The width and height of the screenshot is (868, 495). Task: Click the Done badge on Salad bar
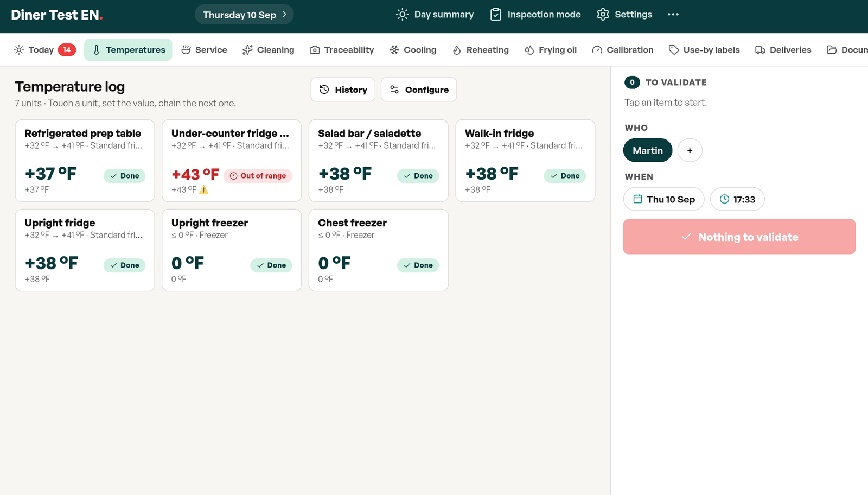[x=418, y=176]
